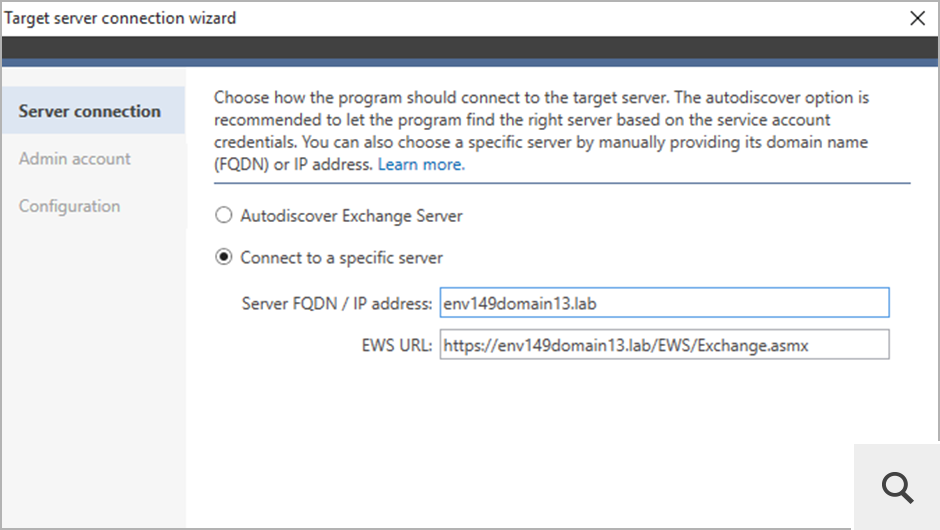Select the Autodiscover Exchange Server radio button
Screen dimensions: 940x530
[x=224, y=215]
